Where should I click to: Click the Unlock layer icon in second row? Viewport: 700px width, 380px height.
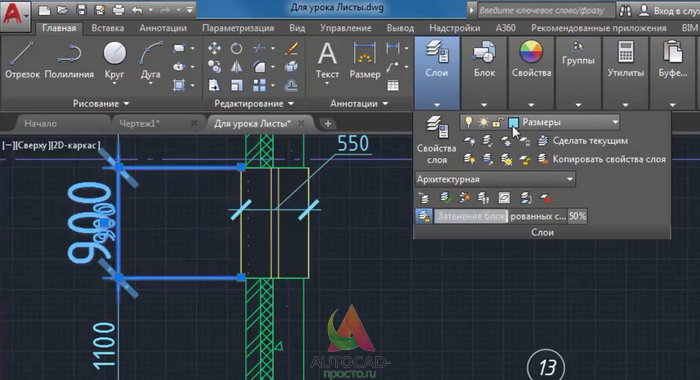tap(525, 159)
